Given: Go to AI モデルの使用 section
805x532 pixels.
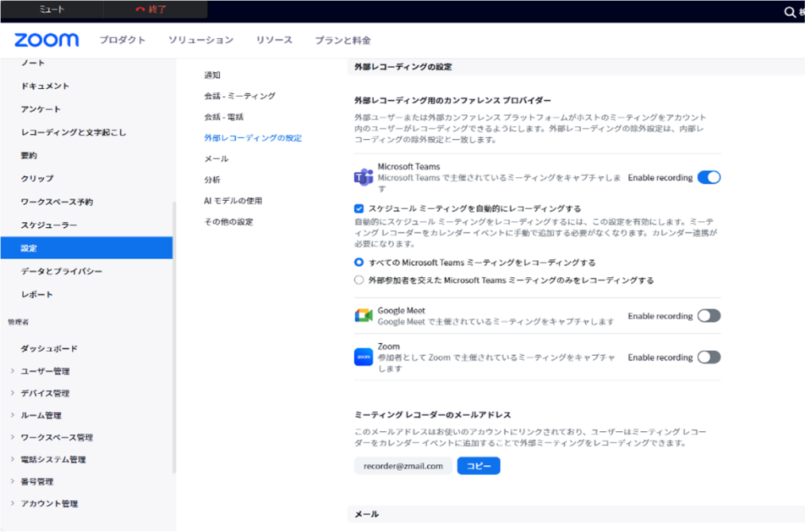Looking at the screenshot, I should [x=233, y=201].
